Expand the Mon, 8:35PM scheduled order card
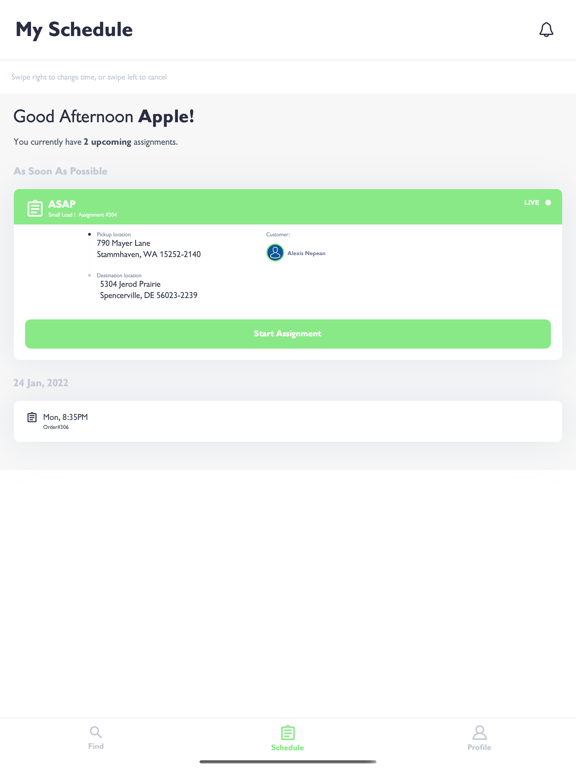This screenshot has width=576, height=768. point(288,421)
